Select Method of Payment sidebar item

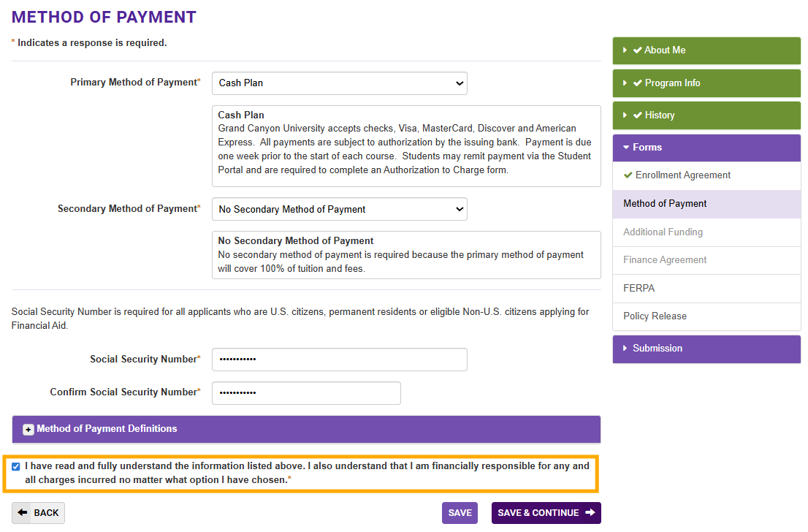(665, 204)
